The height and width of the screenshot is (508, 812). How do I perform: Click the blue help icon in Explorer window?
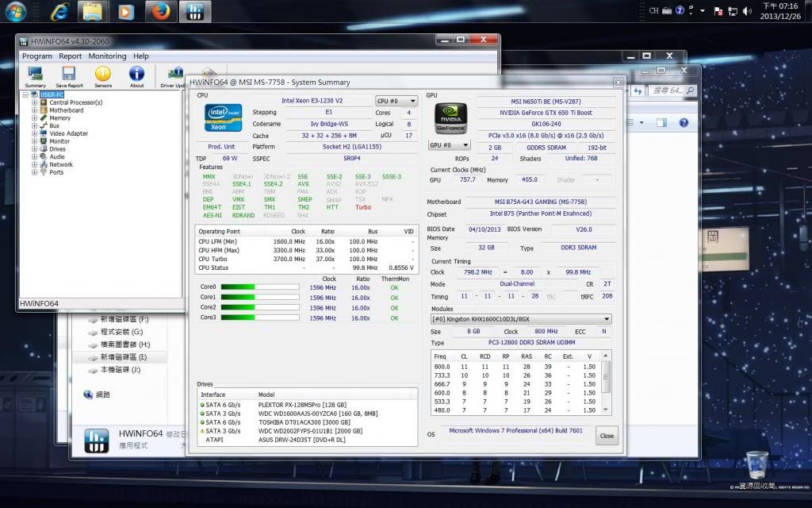click(x=684, y=123)
